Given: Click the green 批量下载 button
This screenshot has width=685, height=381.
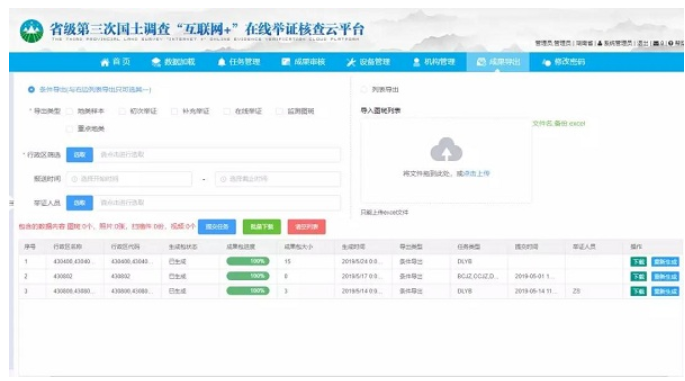Looking at the screenshot, I should [262, 227].
